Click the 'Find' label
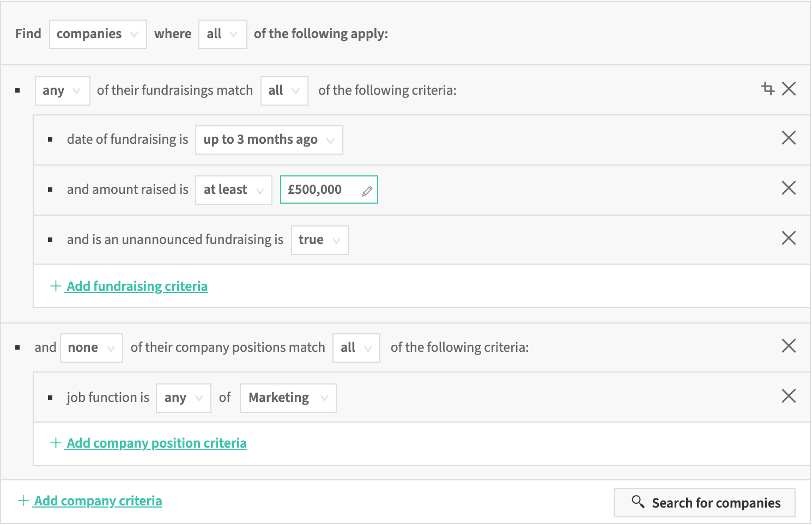The image size is (812, 525). [x=28, y=34]
